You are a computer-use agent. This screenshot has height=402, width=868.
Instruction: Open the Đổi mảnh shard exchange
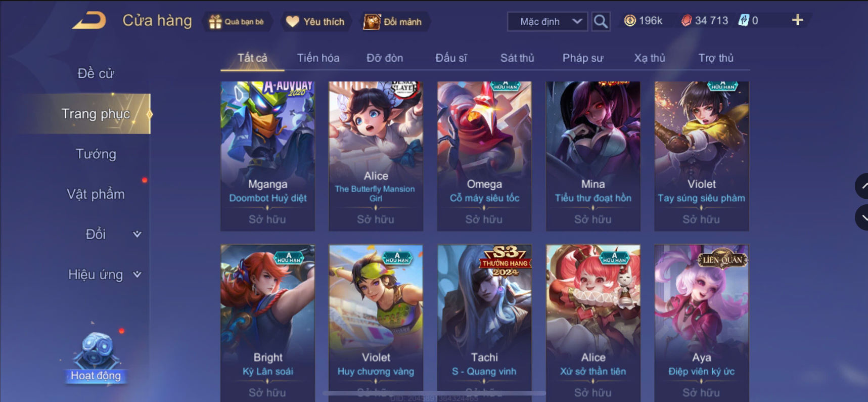pyautogui.click(x=372, y=22)
